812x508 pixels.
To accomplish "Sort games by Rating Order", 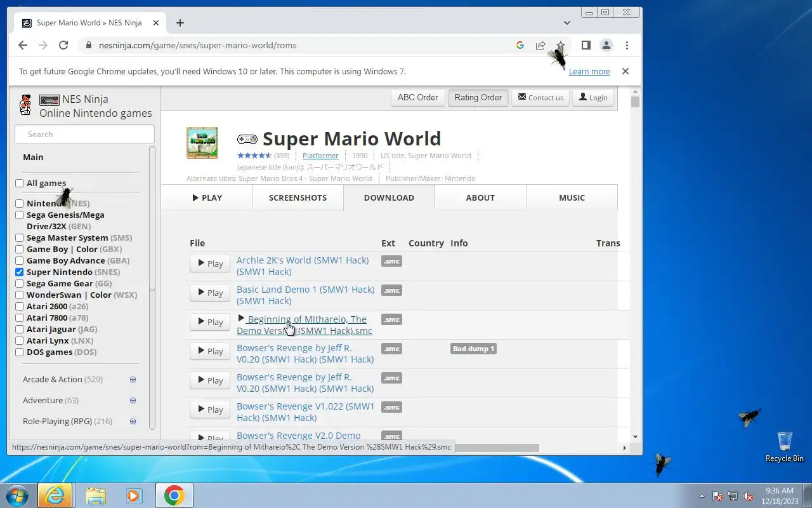I will pos(478,98).
